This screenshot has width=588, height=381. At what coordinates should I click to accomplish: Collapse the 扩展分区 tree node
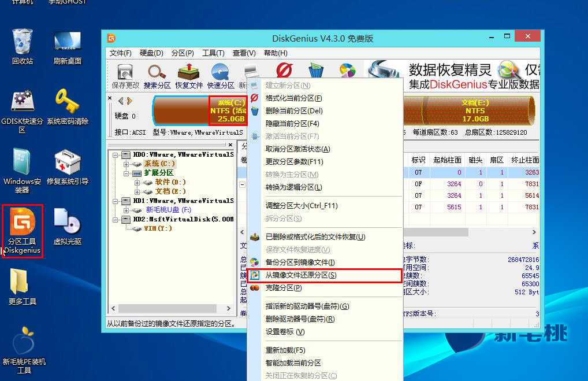tap(126, 173)
